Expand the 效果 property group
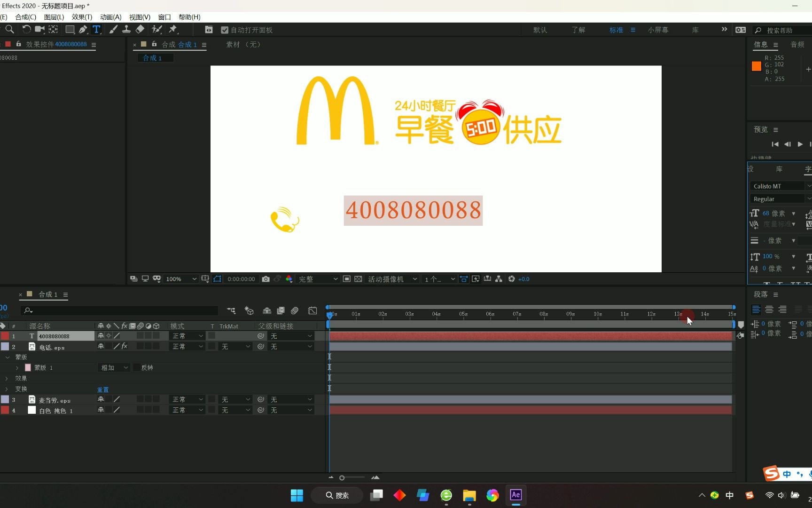Screen dimensions: 812x508 coord(7,378)
